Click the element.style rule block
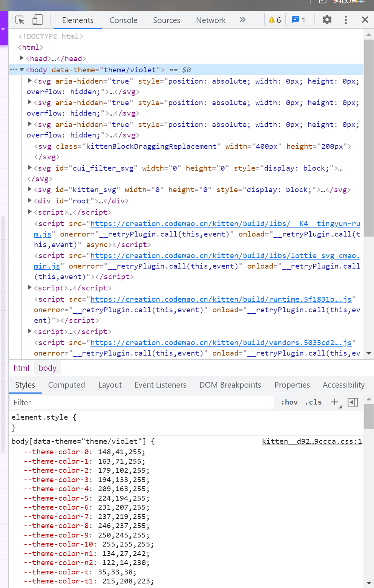The image size is (374, 588). tap(187, 423)
